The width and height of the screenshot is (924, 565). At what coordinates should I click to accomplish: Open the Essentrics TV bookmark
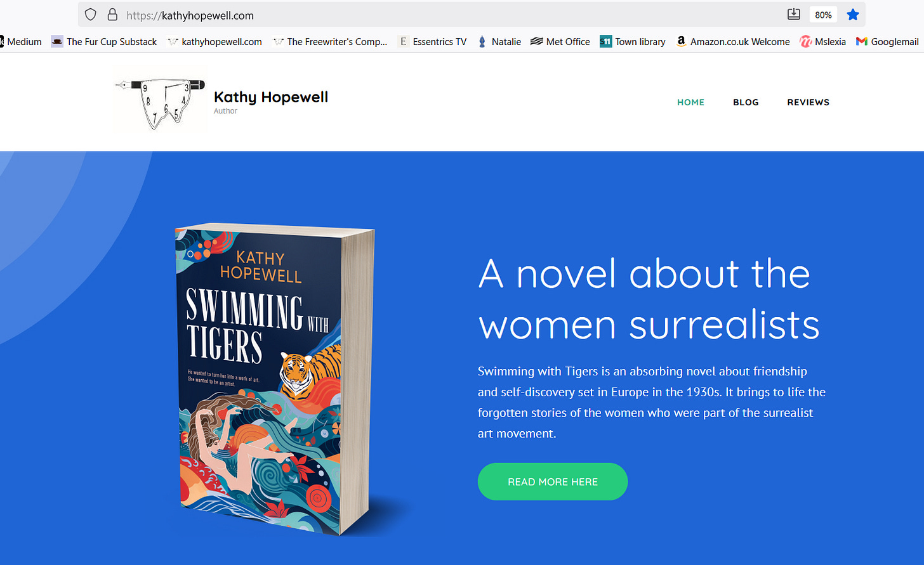tap(432, 41)
